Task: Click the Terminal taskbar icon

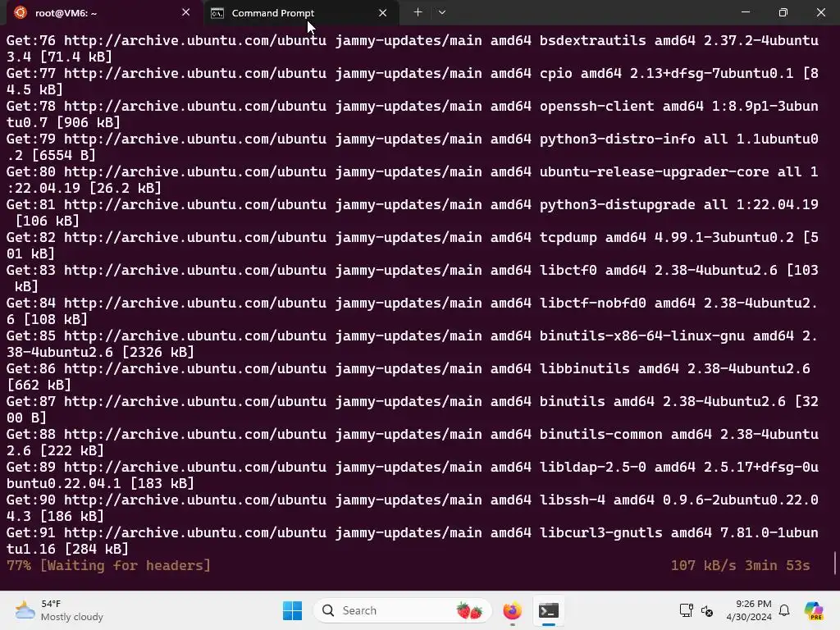Action: [549, 610]
